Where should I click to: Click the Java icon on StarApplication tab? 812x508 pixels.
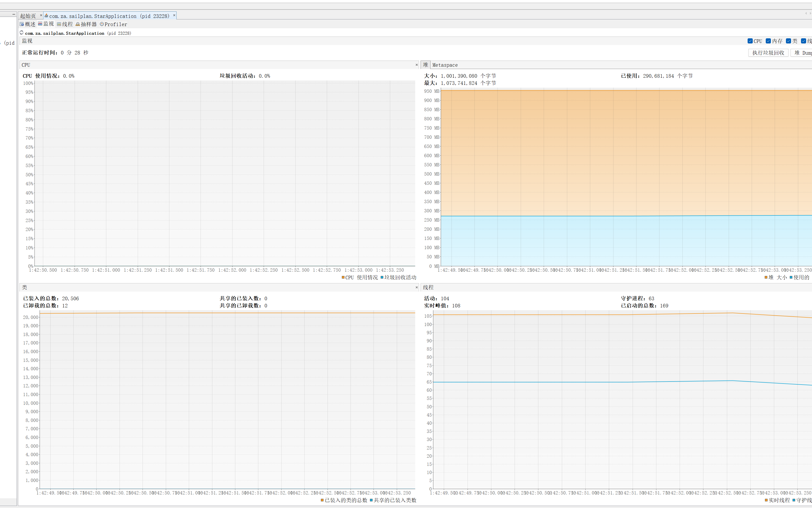(x=46, y=15)
